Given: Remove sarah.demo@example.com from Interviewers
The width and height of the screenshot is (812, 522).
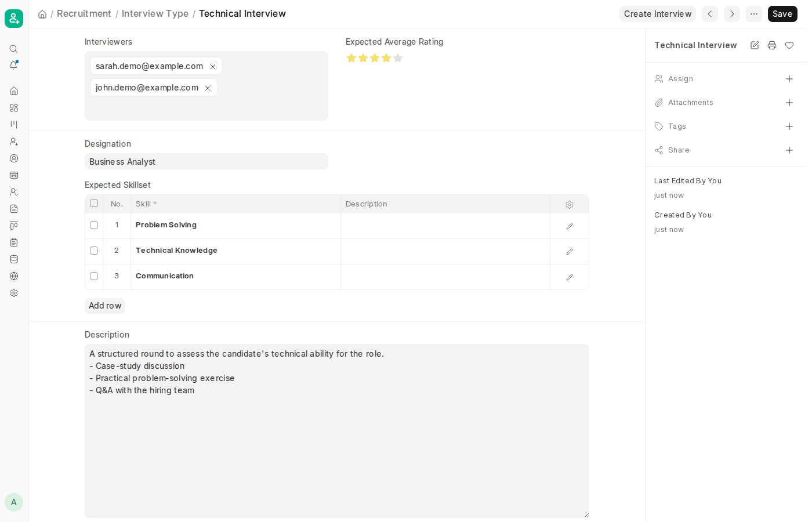Looking at the screenshot, I should coord(213,67).
